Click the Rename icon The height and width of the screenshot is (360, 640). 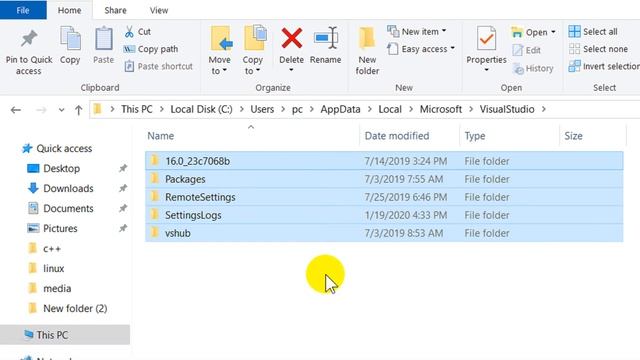(x=326, y=38)
